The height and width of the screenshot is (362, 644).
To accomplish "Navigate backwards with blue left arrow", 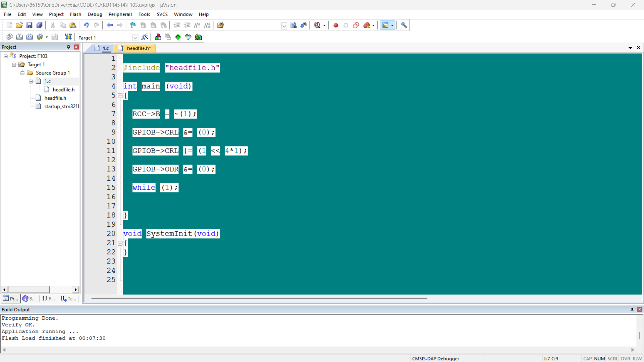I will click(110, 25).
